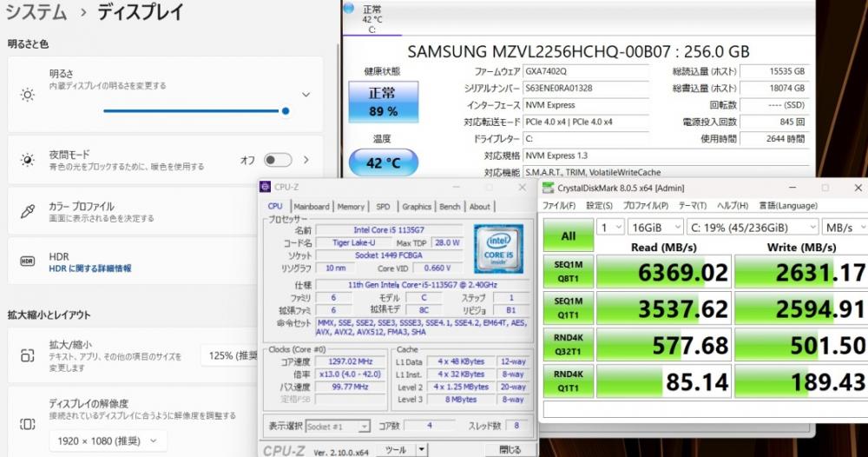Switch to the Mainboard tab in CPU-Z
The image size is (868, 457).
pyautogui.click(x=312, y=207)
